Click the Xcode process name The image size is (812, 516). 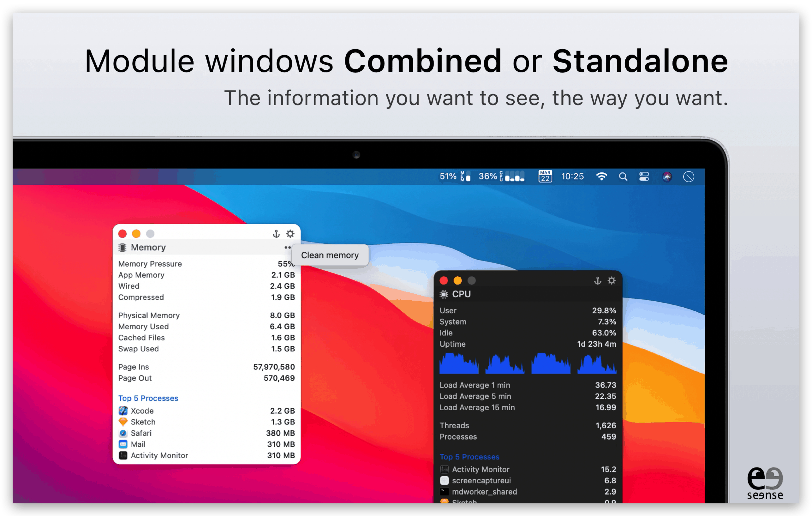point(142,411)
